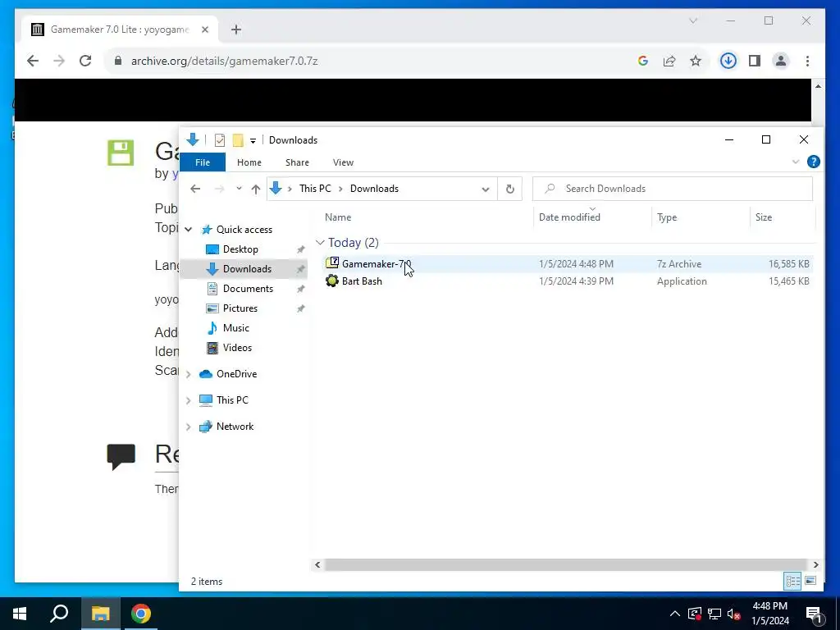This screenshot has width=840, height=630.
Task: Open the View ribbon tab
Action: click(343, 162)
